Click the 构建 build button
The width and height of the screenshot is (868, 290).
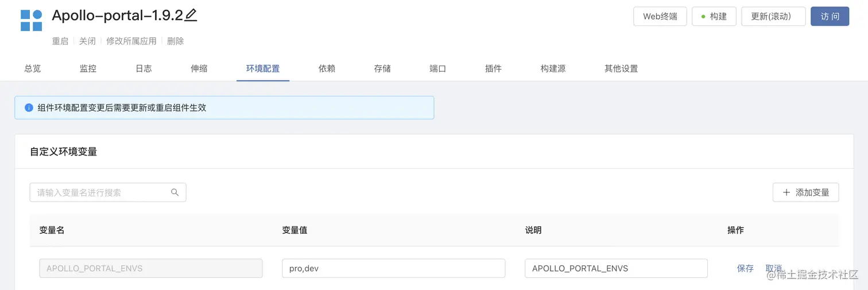pyautogui.click(x=714, y=17)
